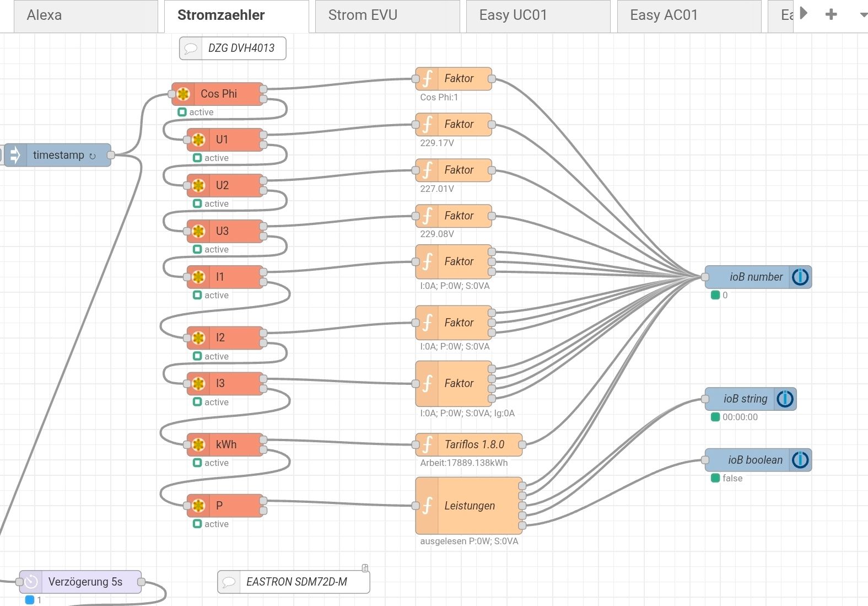Screen dimensions: 868x606
Task: Click the ioBroker icon on ioB number
Action: [800, 277]
